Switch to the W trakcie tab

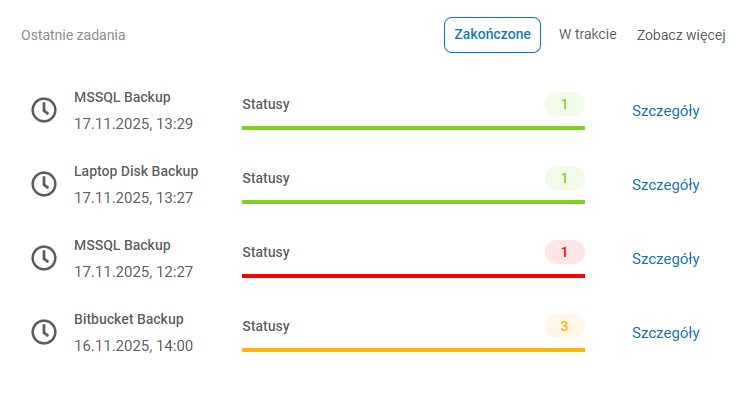[x=587, y=35]
